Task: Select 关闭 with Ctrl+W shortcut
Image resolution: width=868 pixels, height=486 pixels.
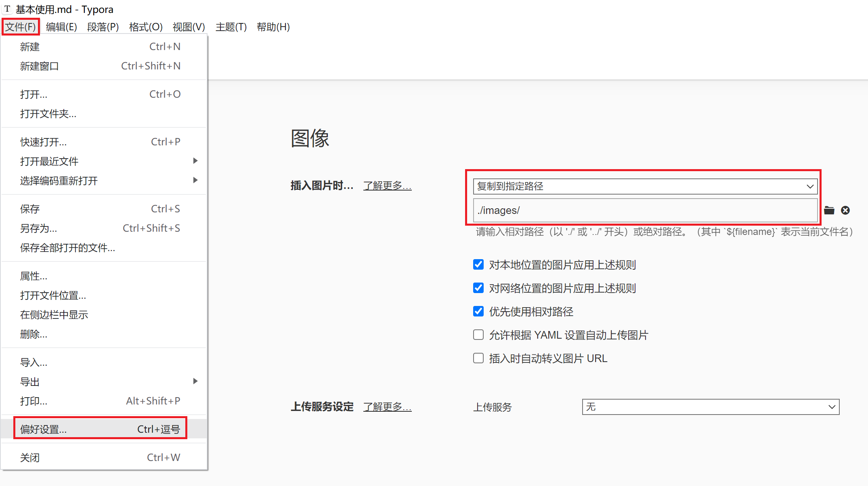Action: point(104,458)
